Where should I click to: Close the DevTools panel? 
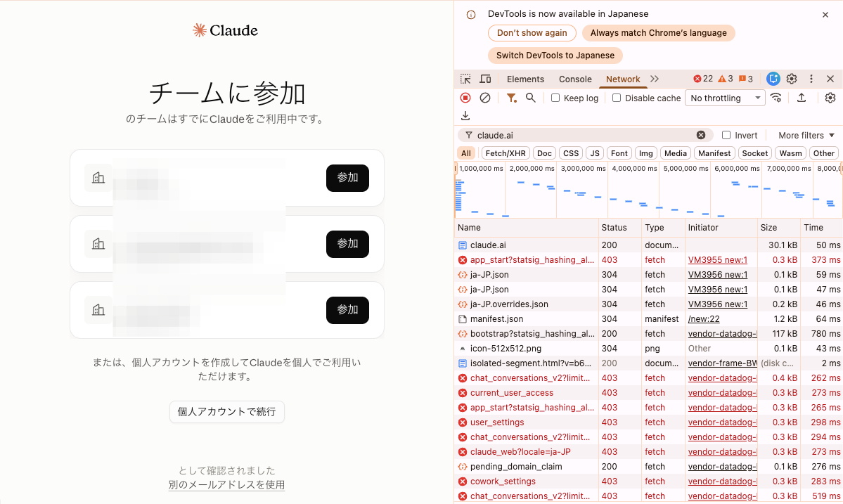click(830, 79)
